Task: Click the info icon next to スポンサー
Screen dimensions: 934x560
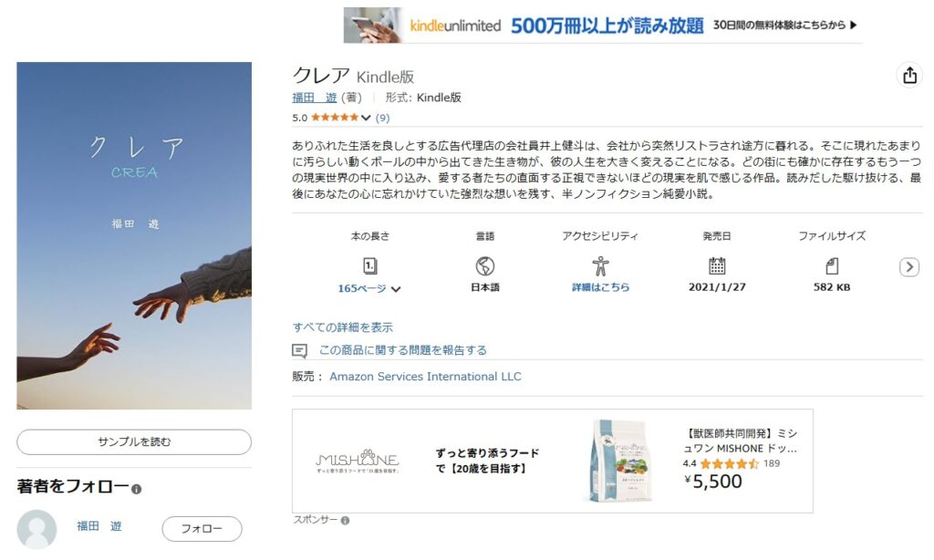Action: (x=345, y=520)
